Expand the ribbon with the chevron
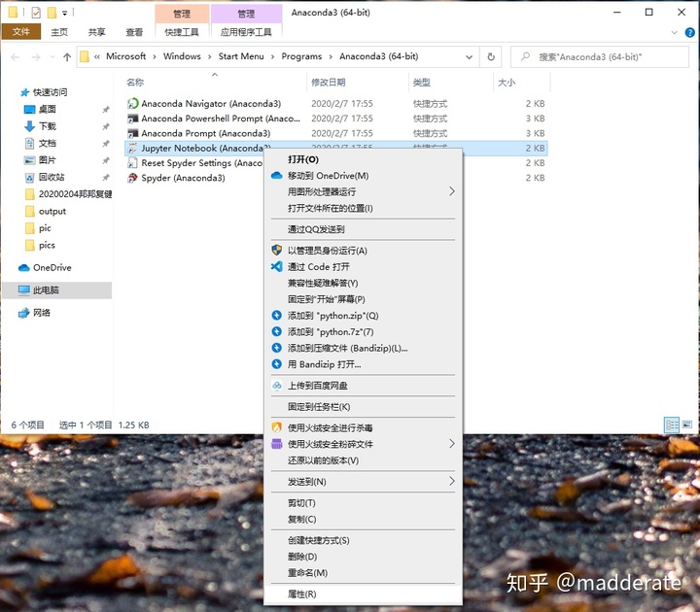 (x=675, y=33)
